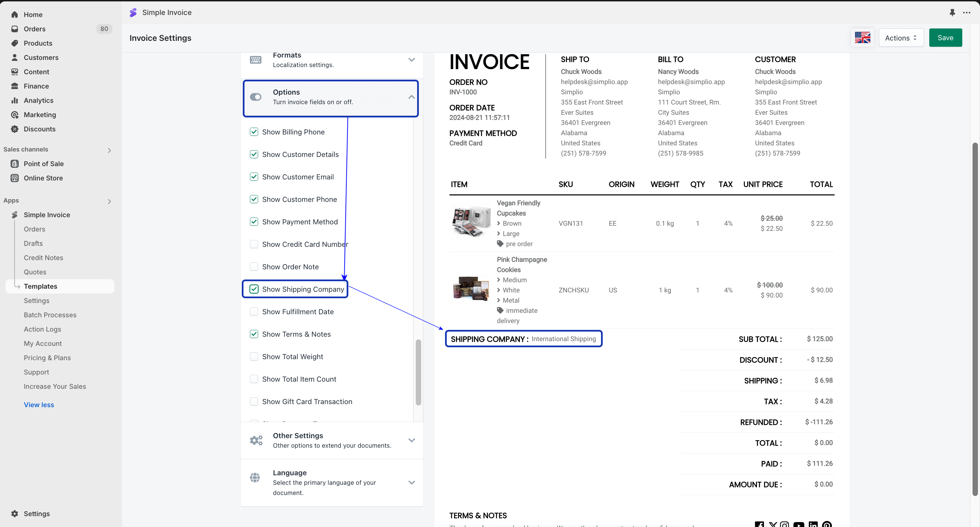This screenshot has height=527, width=980.
Task: Click the Simple Invoice logo icon
Action: pyautogui.click(x=133, y=13)
